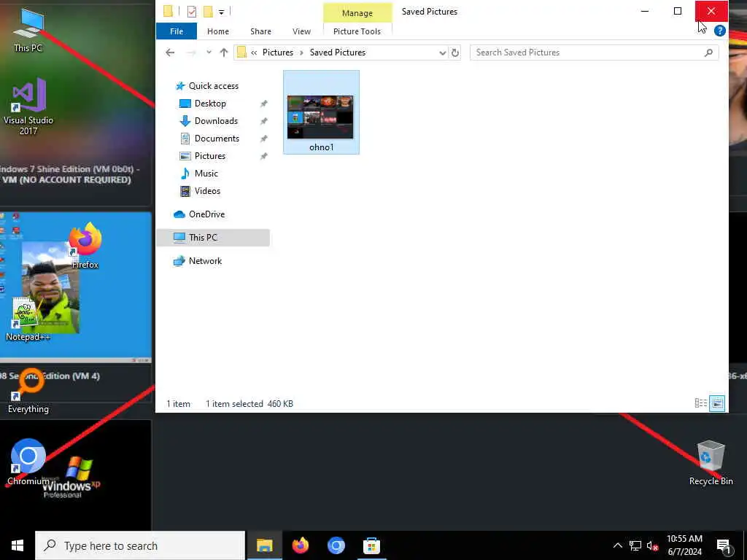Screen dimensions: 747x560
Task: Open the Windows Start menu
Action: (x=18, y=545)
